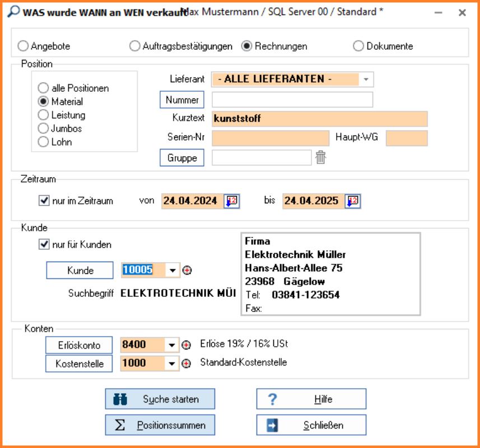Click into the Kurztext field containing 'kunststoff'
The width and height of the screenshot is (480, 448).
[319, 119]
